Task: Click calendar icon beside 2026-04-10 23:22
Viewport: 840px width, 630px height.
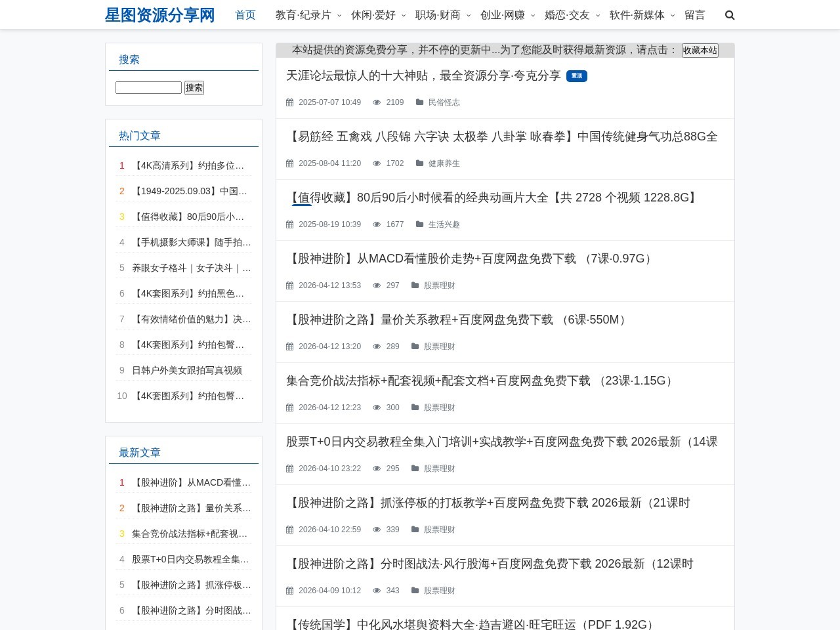Action: tap(290, 469)
